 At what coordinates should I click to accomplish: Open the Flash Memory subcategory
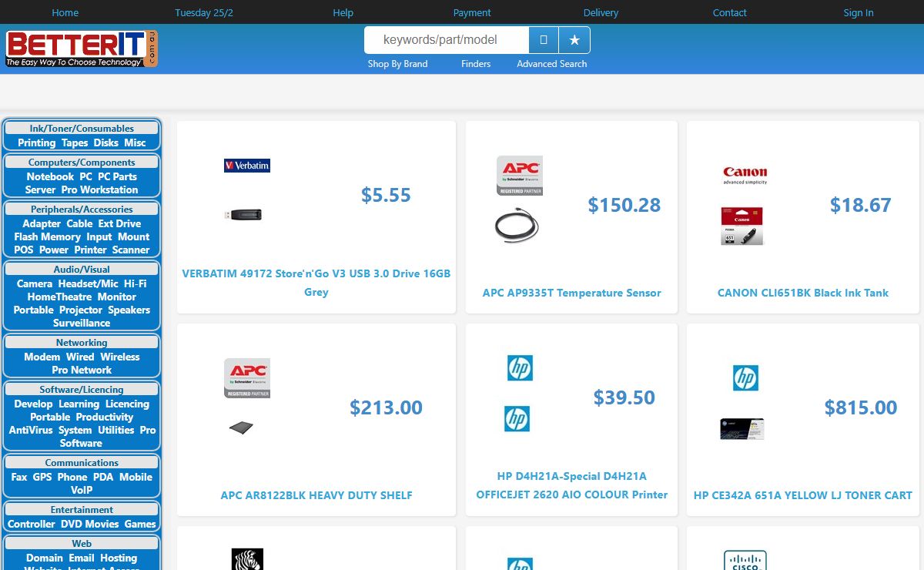[x=47, y=237]
